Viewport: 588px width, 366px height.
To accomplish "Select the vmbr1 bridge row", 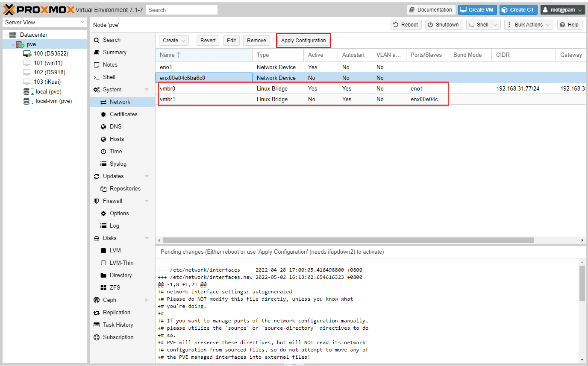I will pos(370,99).
